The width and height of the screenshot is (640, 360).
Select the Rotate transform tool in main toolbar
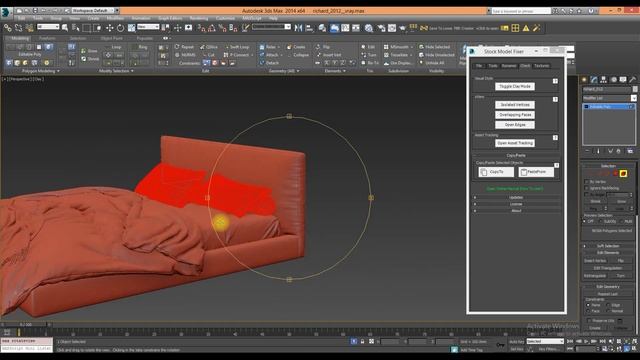tap(120, 28)
